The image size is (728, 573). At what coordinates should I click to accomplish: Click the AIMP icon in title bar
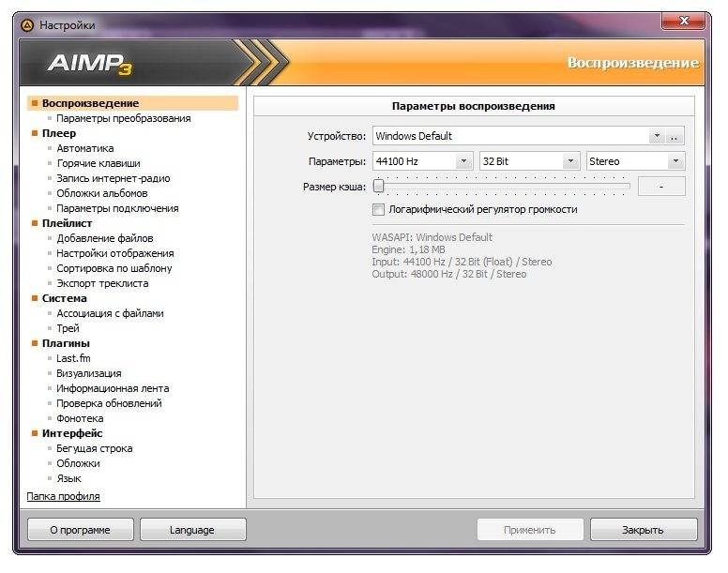pyautogui.click(x=27, y=25)
